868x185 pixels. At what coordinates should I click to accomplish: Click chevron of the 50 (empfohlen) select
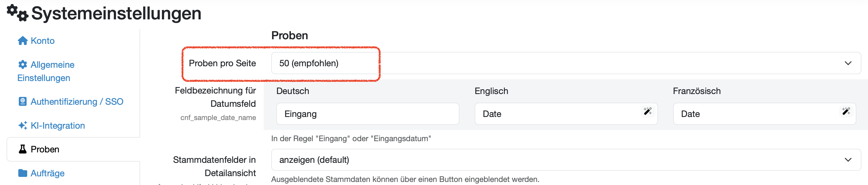coord(848,63)
